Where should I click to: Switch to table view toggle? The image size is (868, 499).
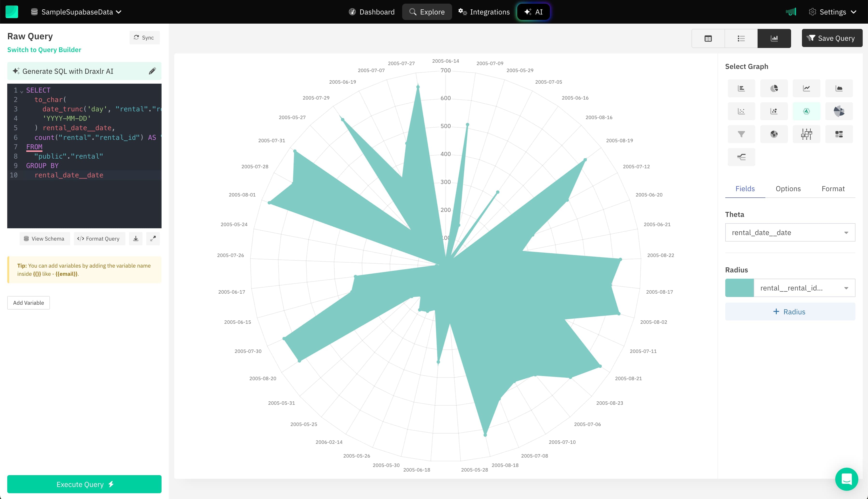point(708,38)
